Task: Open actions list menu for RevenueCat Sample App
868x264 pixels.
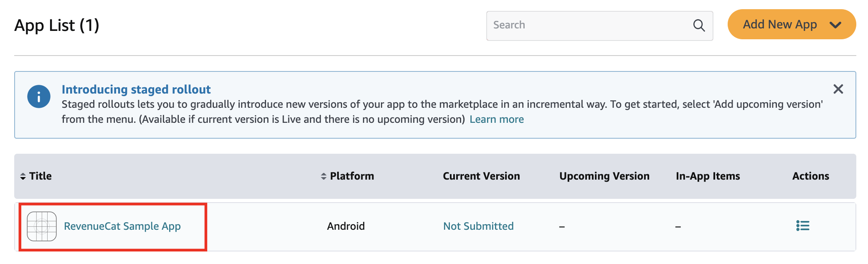Action: 802,226
